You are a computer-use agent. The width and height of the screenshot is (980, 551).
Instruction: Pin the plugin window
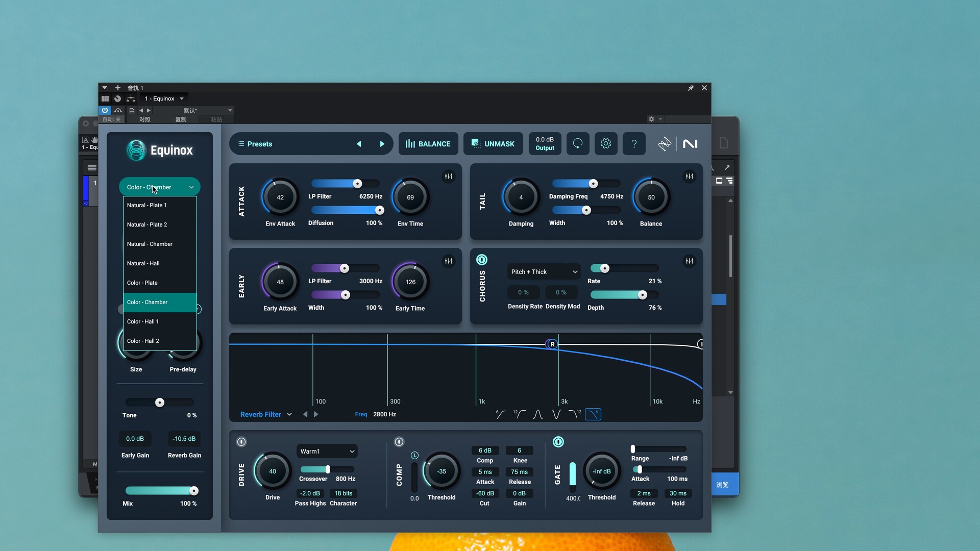pos(691,88)
